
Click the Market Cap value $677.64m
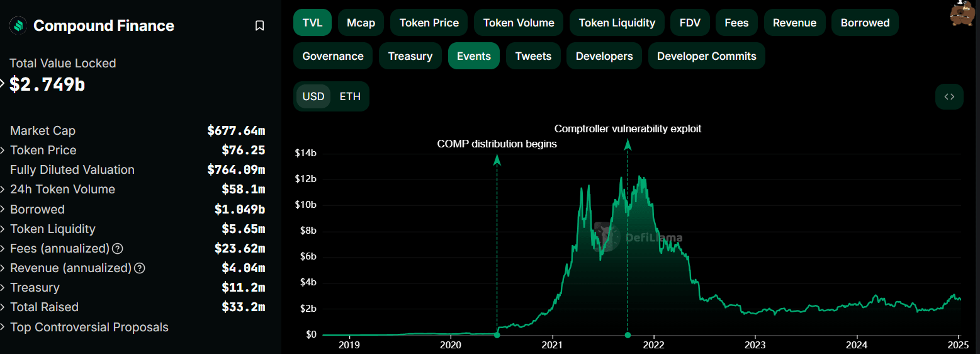[236, 130]
